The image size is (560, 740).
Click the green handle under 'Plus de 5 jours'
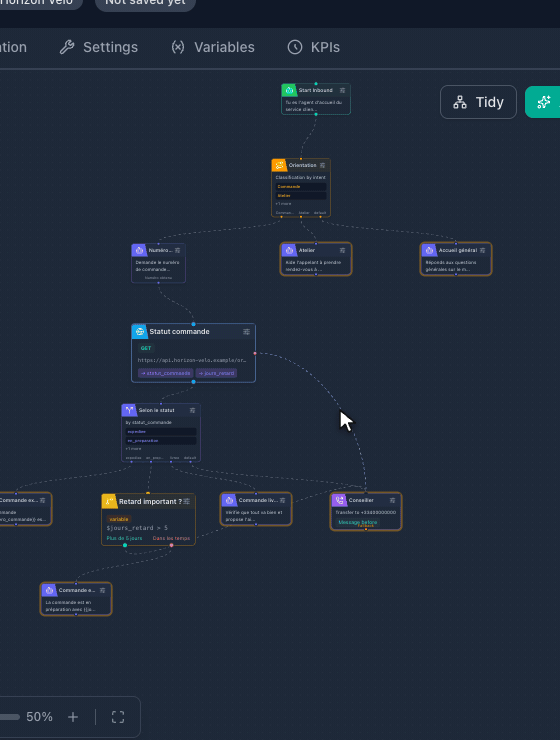(125, 545)
